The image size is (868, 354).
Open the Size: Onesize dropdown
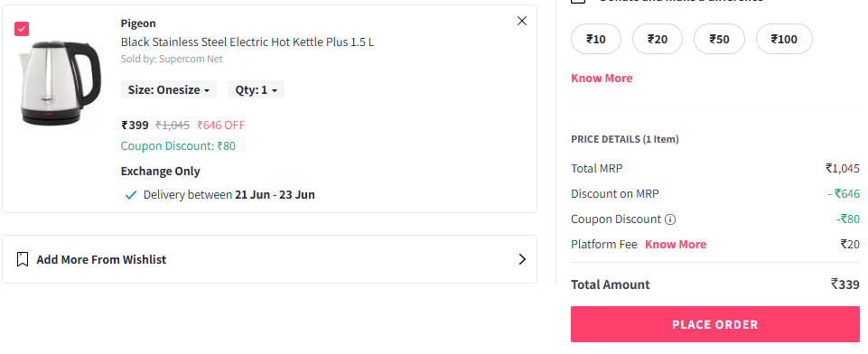pos(169,89)
